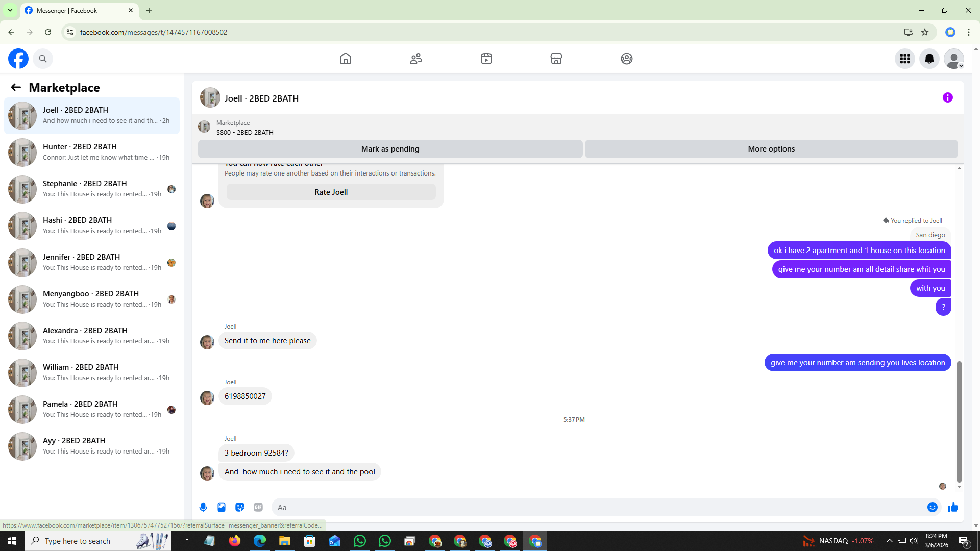Image resolution: width=980 pixels, height=551 pixels.
Task: Open the sticker picker icon
Action: pyautogui.click(x=240, y=507)
